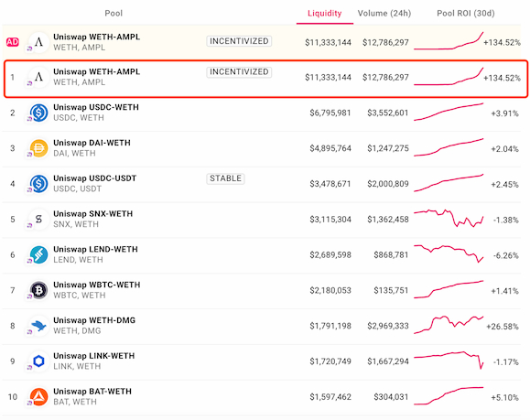Click the Pool column header
530x420 pixels.
point(114,13)
